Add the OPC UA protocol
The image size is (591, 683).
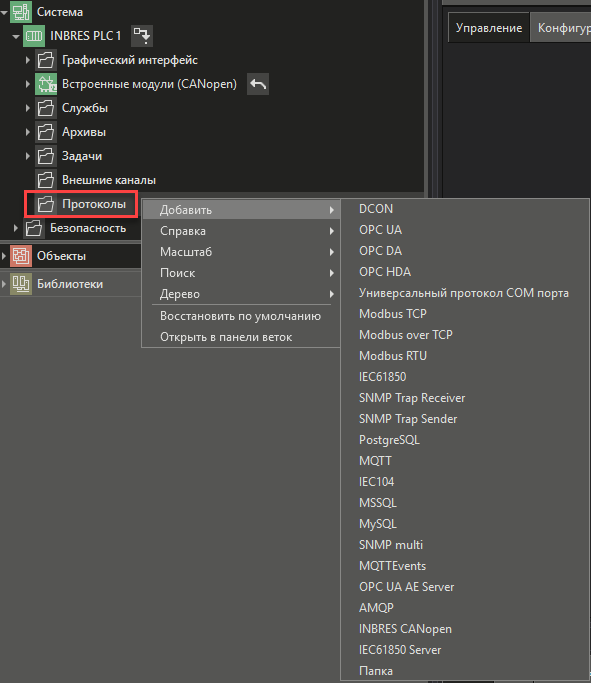click(465, 230)
